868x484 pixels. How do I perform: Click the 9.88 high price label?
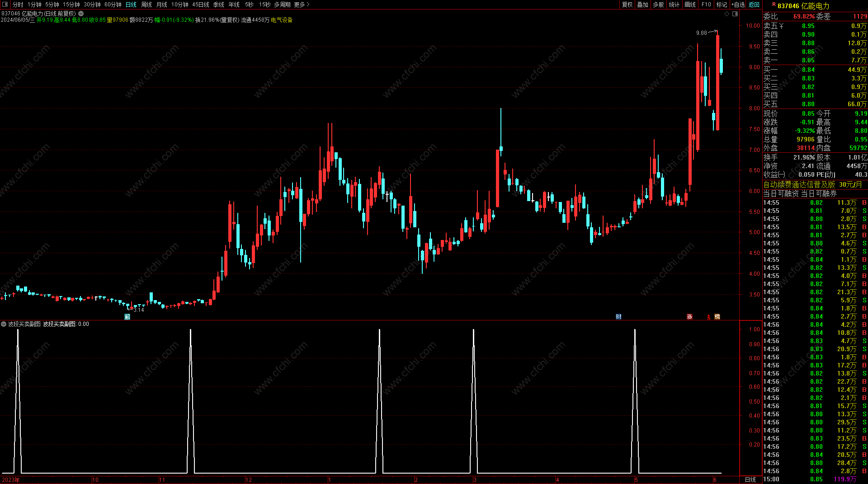pyautogui.click(x=702, y=33)
